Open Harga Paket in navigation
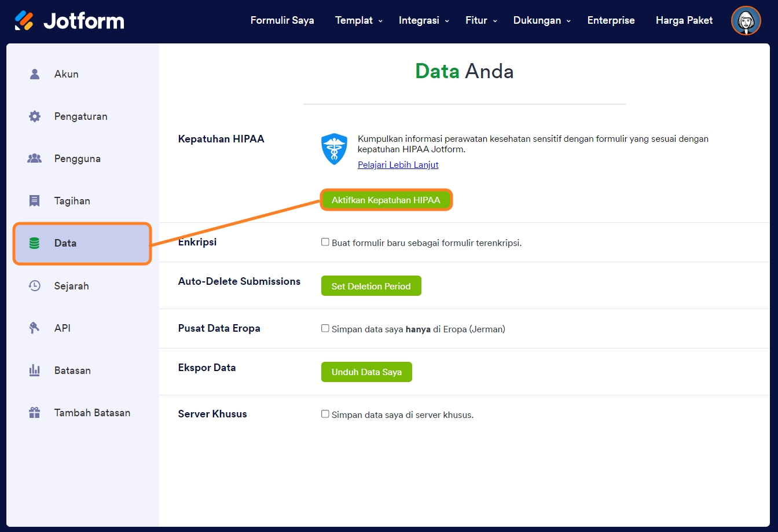Image resolution: width=778 pixels, height=532 pixels. coord(684,20)
